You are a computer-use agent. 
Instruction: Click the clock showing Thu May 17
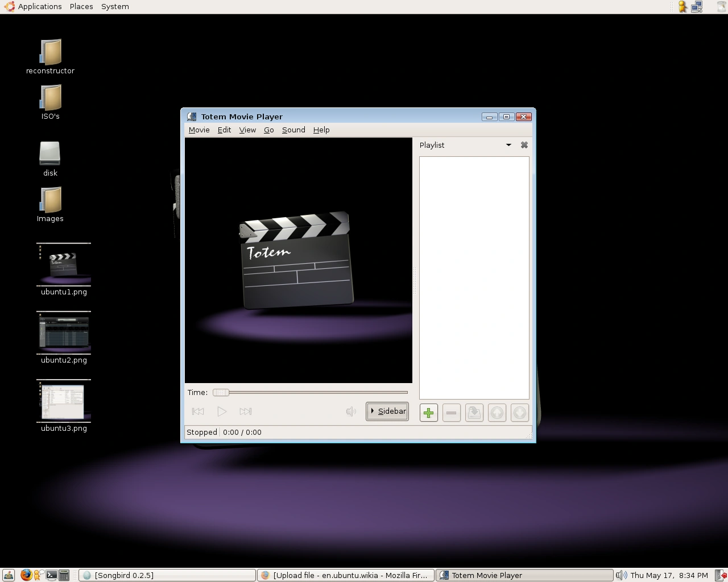(669, 575)
